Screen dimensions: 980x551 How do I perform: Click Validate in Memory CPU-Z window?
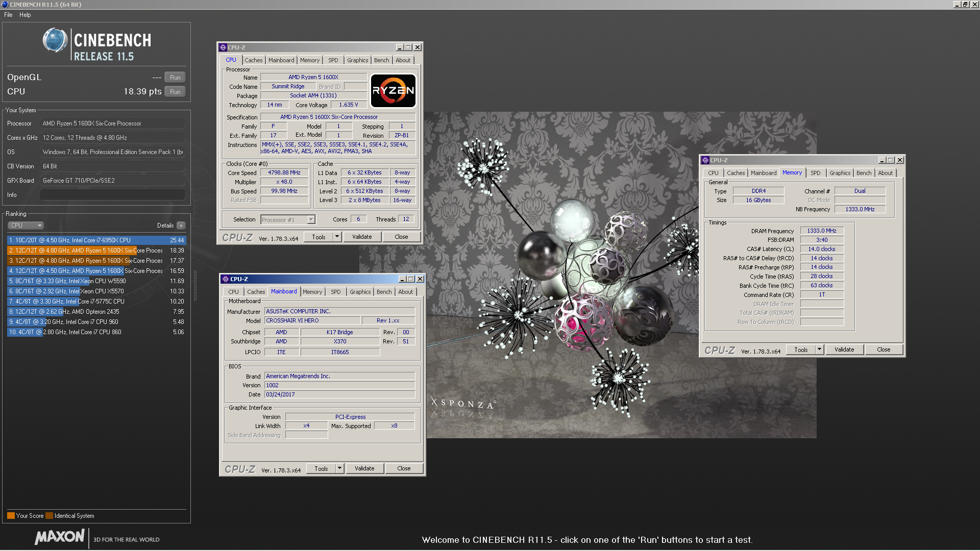(844, 350)
